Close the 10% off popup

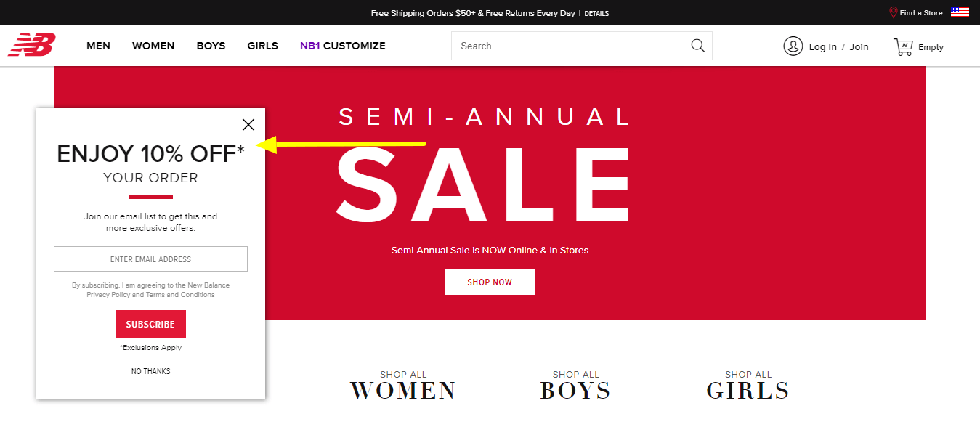coord(248,124)
